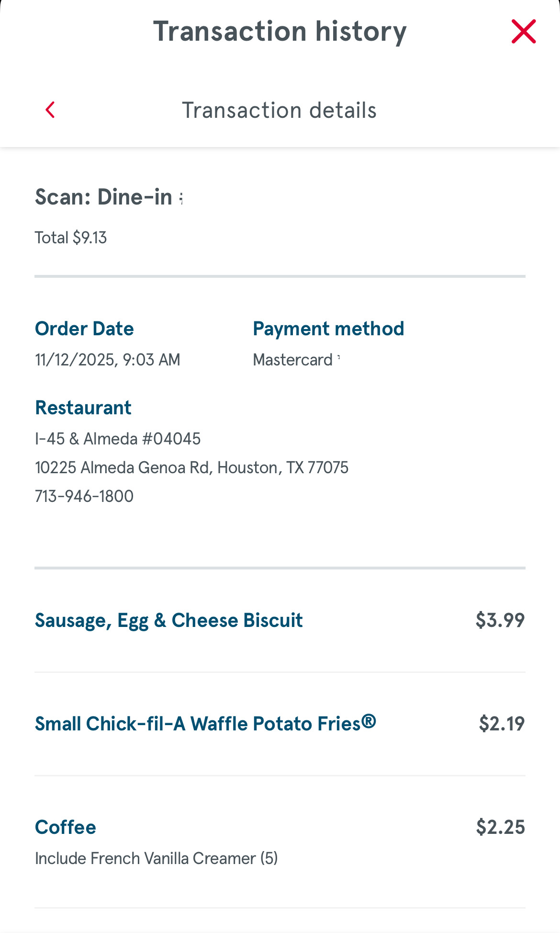
Task: Select the 11/12/2025, 9:03 AM timestamp
Action: pos(107,360)
